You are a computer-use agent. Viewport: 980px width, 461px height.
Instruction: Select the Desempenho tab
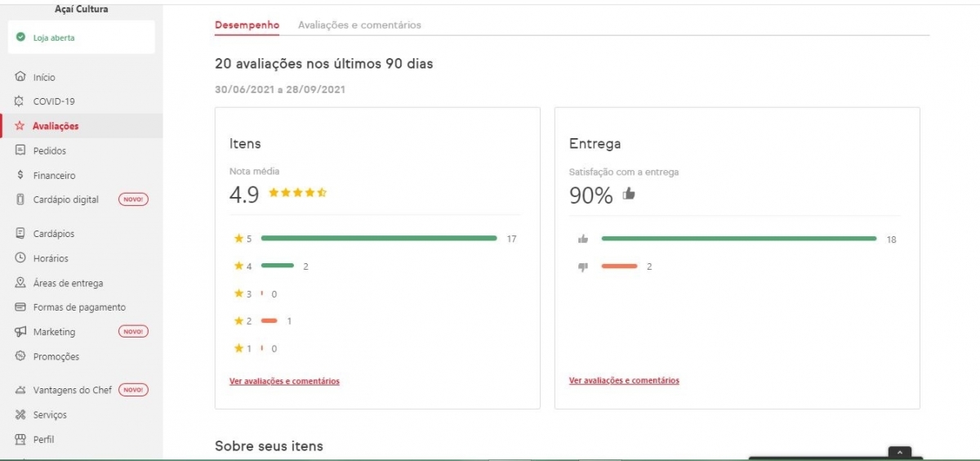point(247,25)
